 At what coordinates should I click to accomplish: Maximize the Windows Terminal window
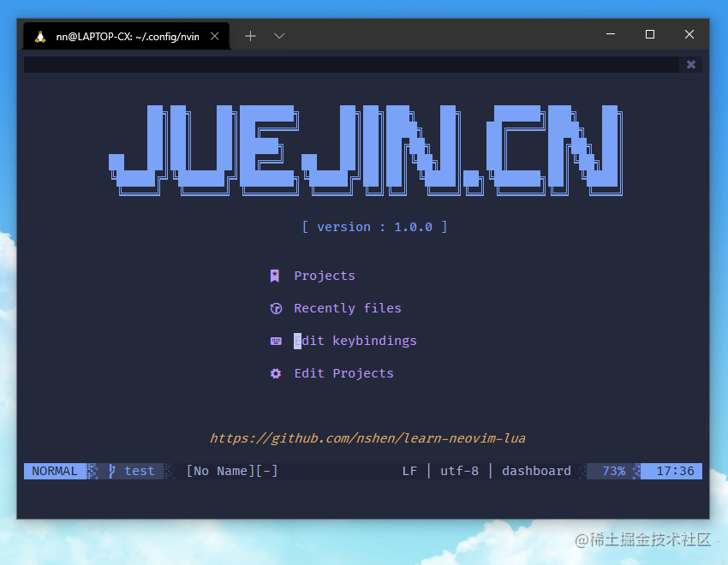650,34
